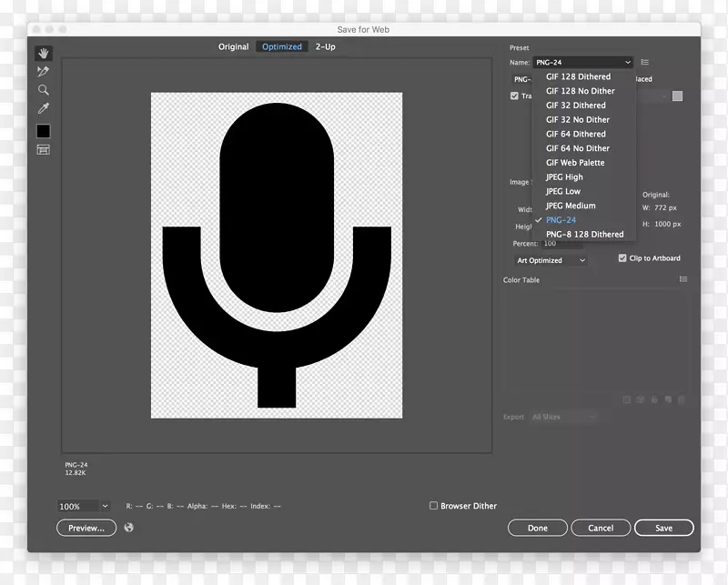The width and height of the screenshot is (728, 585).
Task: Toggle the Transparency checkbox
Action: coord(514,96)
